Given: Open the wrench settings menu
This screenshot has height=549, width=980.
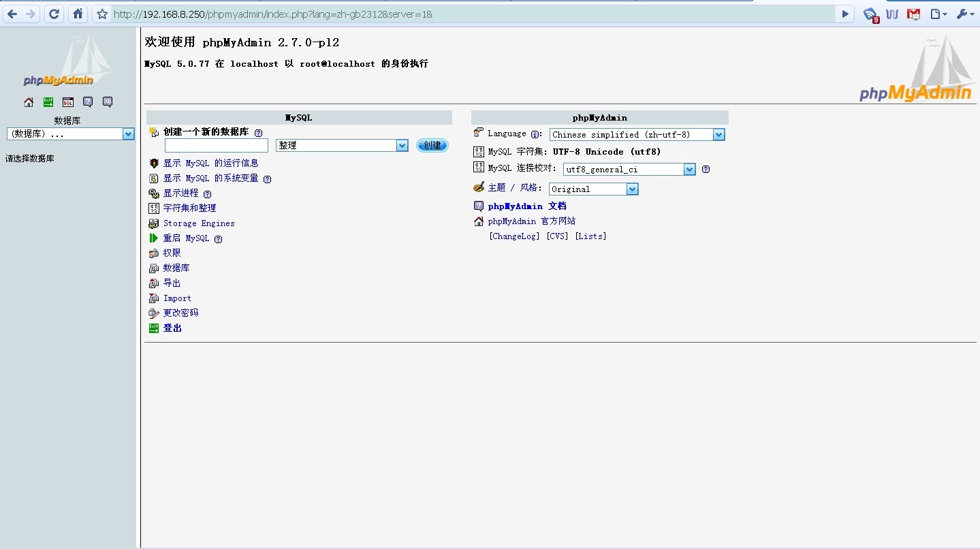Looking at the screenshot, I should coord(966,14).
